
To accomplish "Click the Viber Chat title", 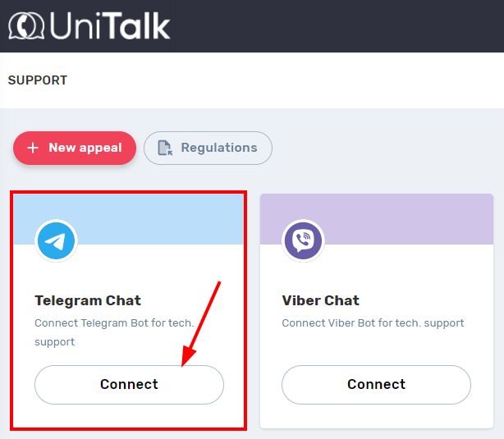I will point(321,300).
